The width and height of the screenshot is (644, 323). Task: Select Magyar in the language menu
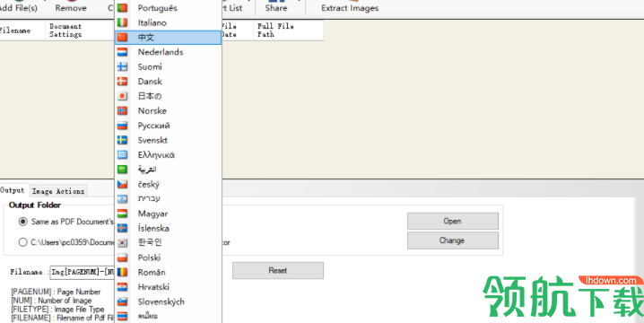point(169,214)
